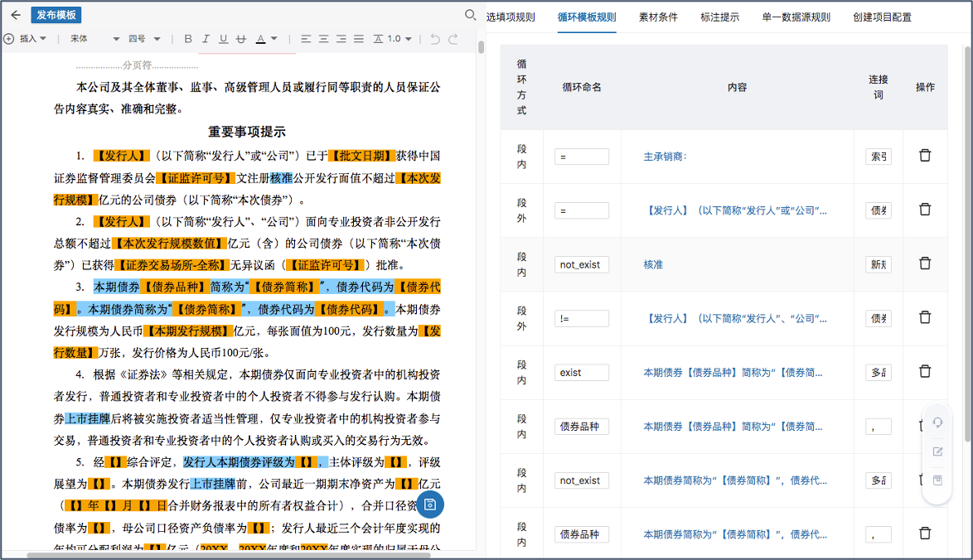Image resolution: width=973 pixels, height=560 pixels.
Task: Switch to the 素材条件 tab
Action: coord(658,17)
